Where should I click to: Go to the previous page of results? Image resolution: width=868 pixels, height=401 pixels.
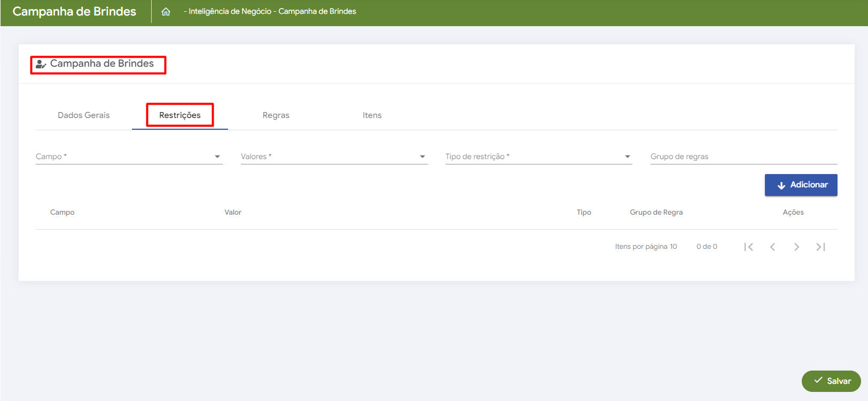click(x=772, y=247)
